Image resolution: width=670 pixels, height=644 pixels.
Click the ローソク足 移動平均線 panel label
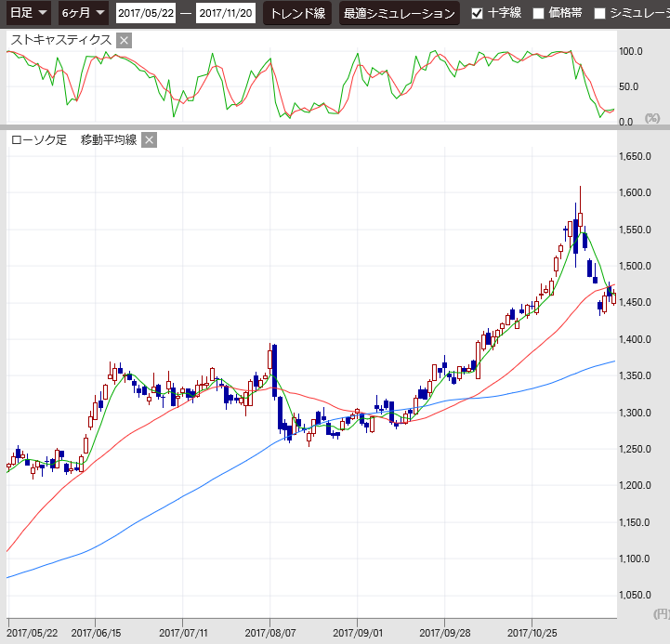73,140
